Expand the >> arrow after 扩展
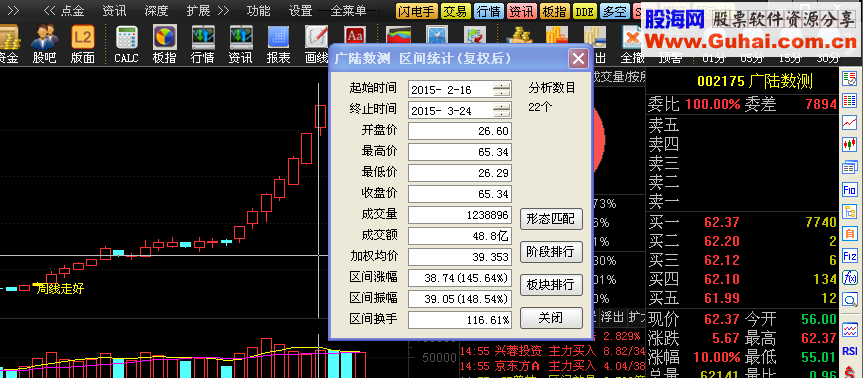This screenshot has width=863, height=378. pos(223,10)
